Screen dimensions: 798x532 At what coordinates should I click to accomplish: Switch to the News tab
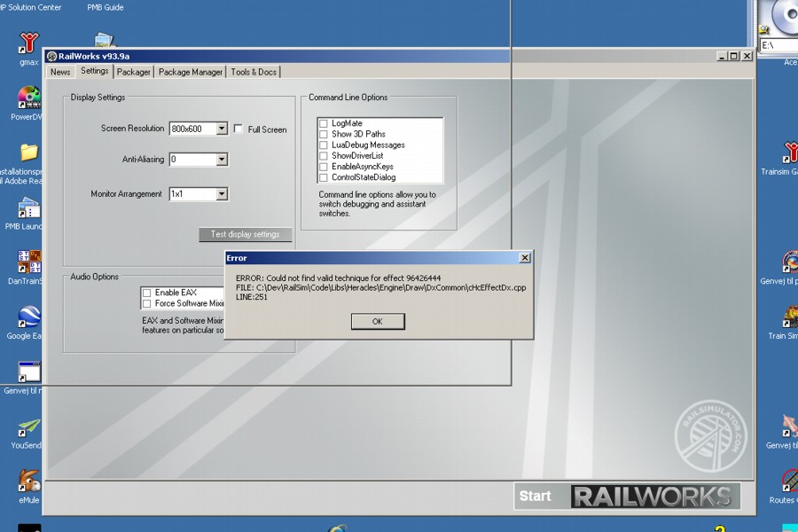[60, 72]
